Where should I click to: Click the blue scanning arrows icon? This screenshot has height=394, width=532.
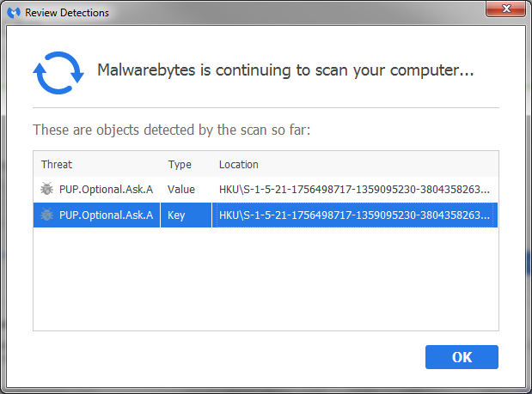tap(58, 72)
